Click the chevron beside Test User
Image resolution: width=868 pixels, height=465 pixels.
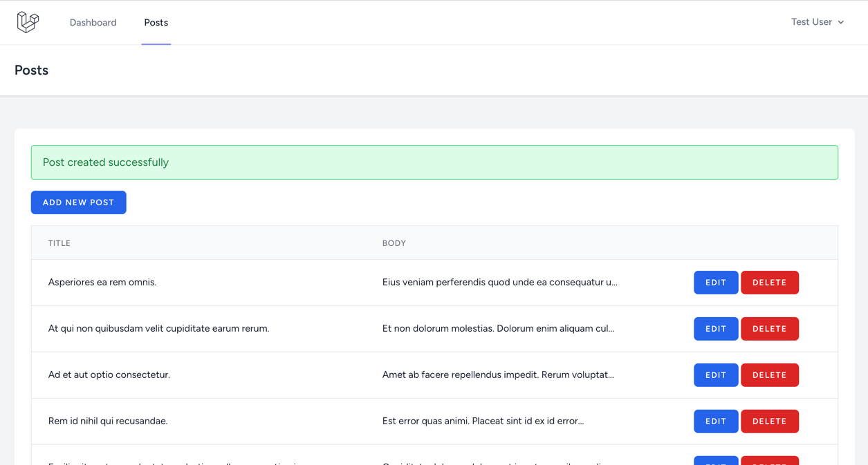click(841, 23)
